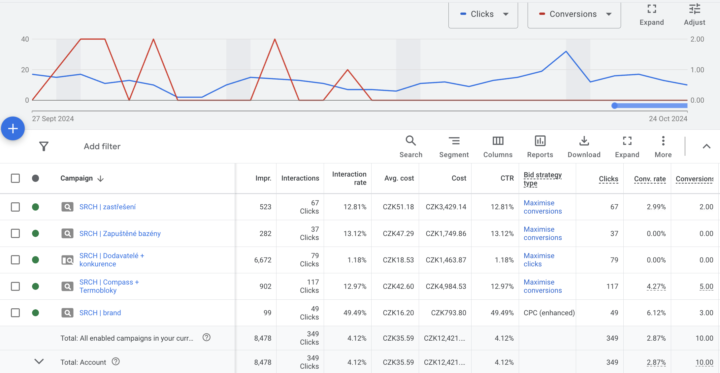Viewport: 720px width, 373px height.
Task: Click Maximise conversions for zastřešení row
Action: (x=543, y=207)
